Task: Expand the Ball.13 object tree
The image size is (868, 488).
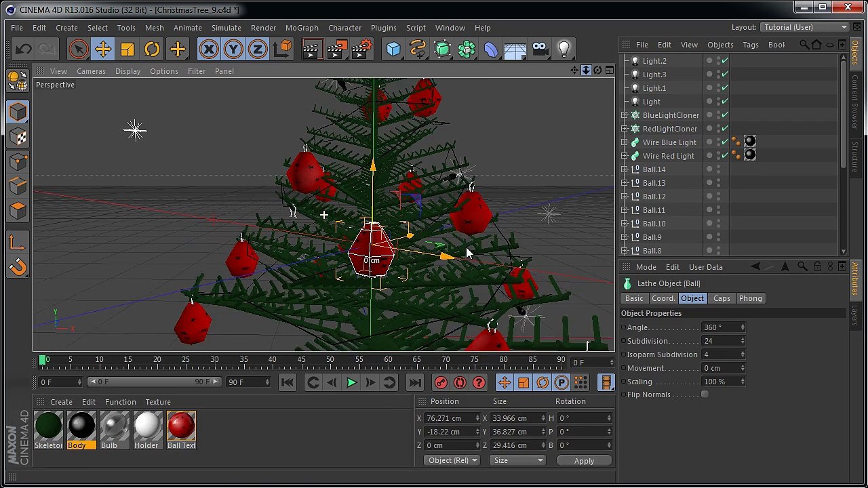Action: (625, 183)
